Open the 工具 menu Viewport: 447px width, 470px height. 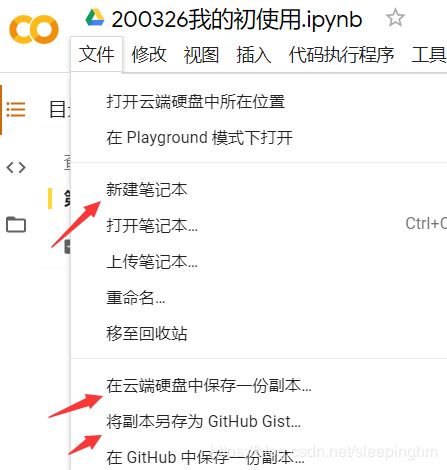pyautogui.click(x=429, y=54)
